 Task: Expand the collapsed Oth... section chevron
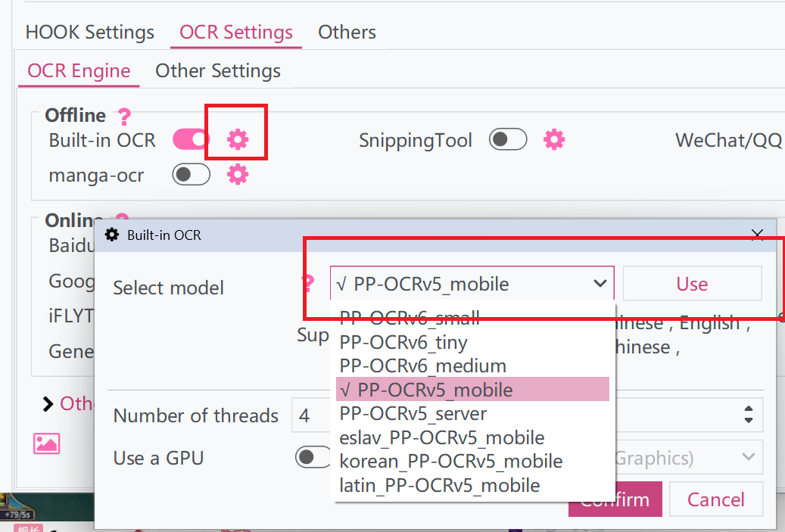tap(48, 404)
